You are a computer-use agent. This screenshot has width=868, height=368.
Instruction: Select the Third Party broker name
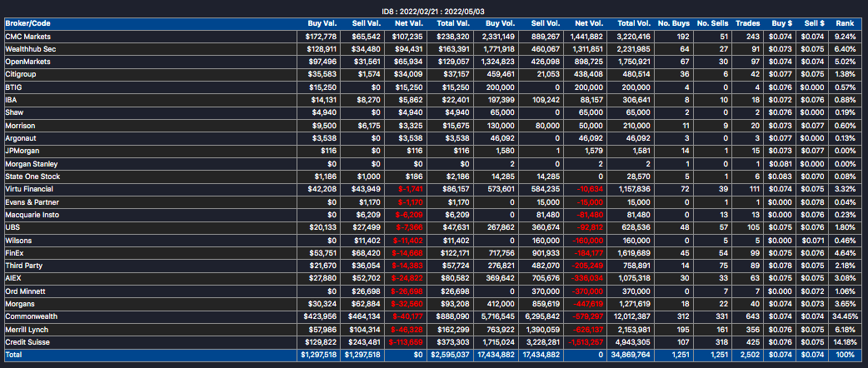coord(24,266)
